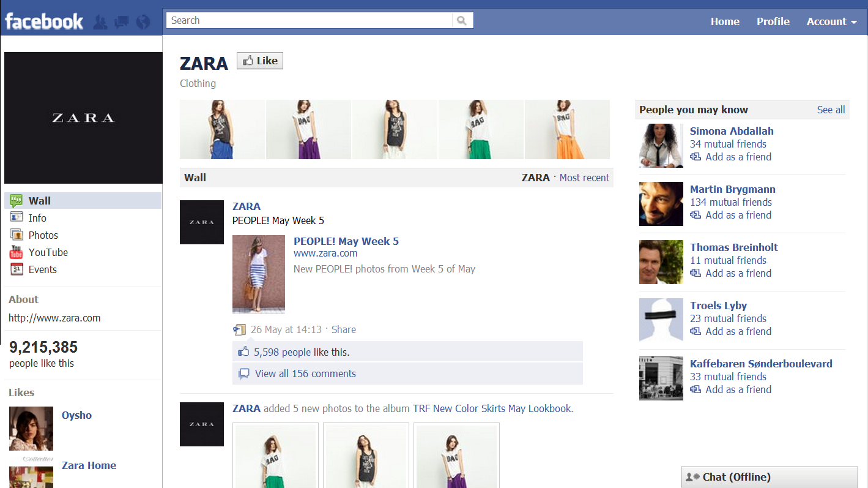Click Info icon in left sidebar
The image size is (868, 488).
click(17, 218)
